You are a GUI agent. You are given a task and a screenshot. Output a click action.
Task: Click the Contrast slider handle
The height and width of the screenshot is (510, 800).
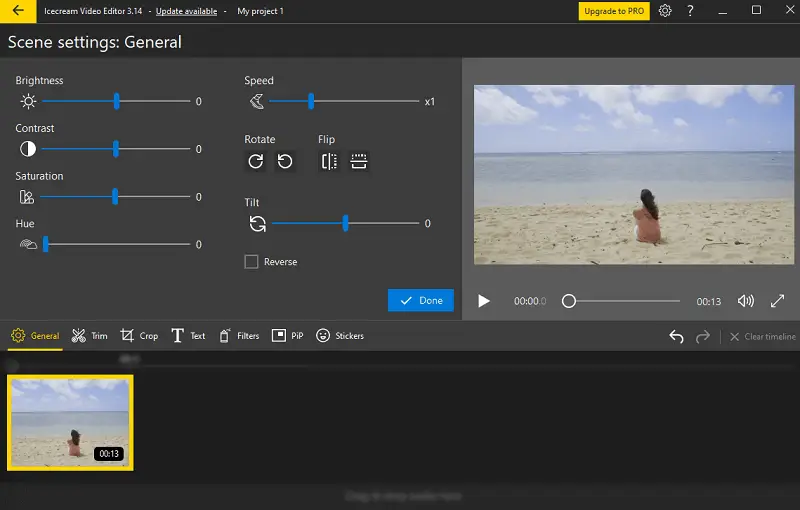point(116,149)
